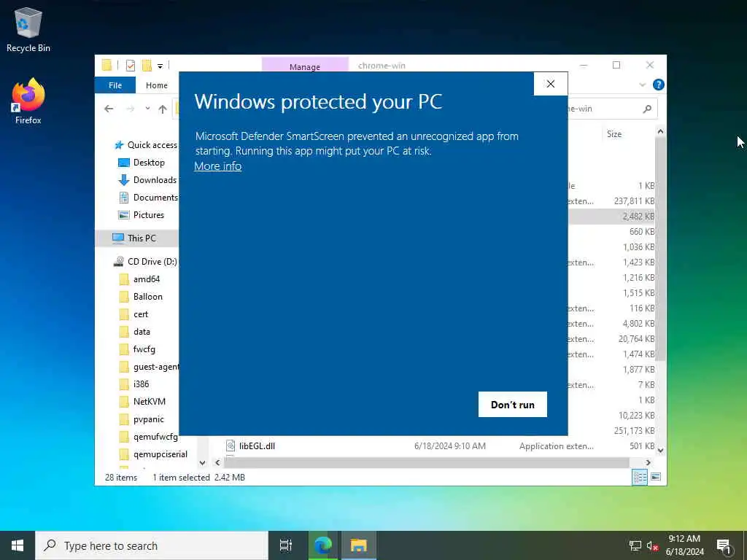Open the notification center icon
The height and width of the screenshot is (560, 747).
point(724,545)
